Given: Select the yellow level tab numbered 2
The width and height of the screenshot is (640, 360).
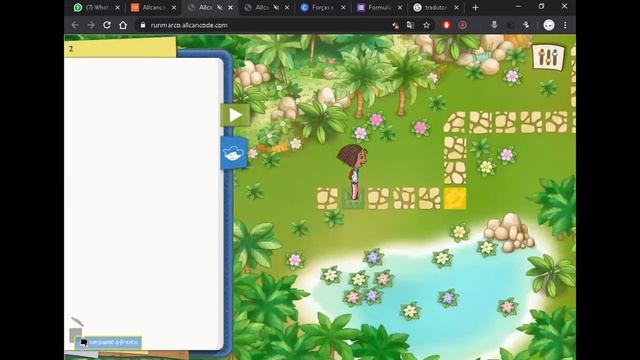Looking at the screenshot, I should 120,48.
